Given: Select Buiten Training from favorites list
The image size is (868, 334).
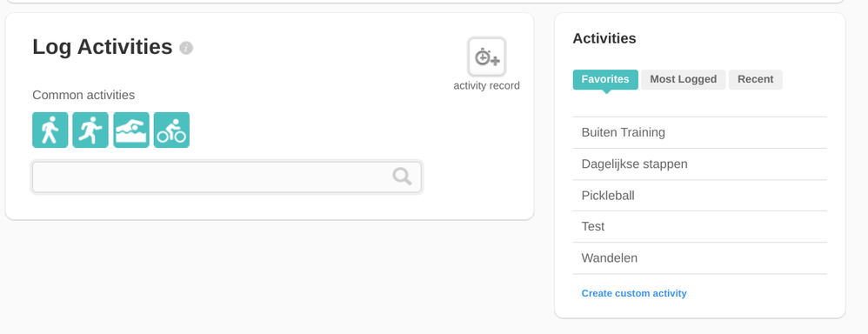Looking at the screenshot, I should (x=700, y=132).
